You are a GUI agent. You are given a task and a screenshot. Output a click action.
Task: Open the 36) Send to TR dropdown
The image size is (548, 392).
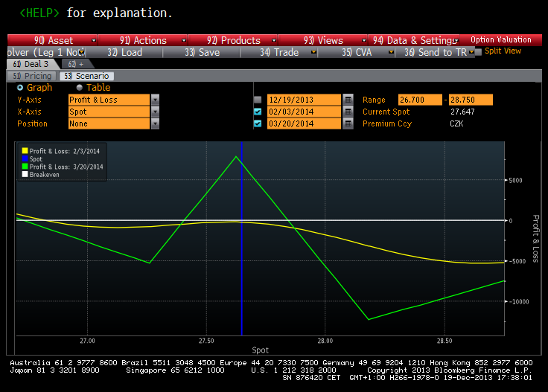click(x=435, y=52)
